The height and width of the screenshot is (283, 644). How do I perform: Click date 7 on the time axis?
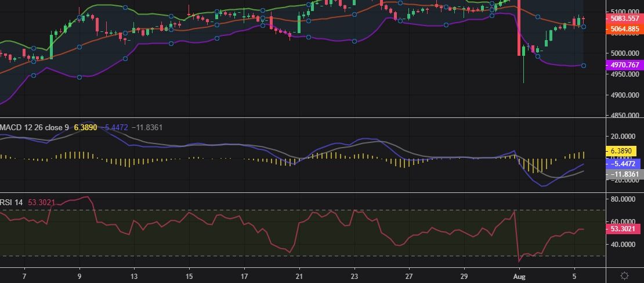pyautogui.click(x=24, y=275)
